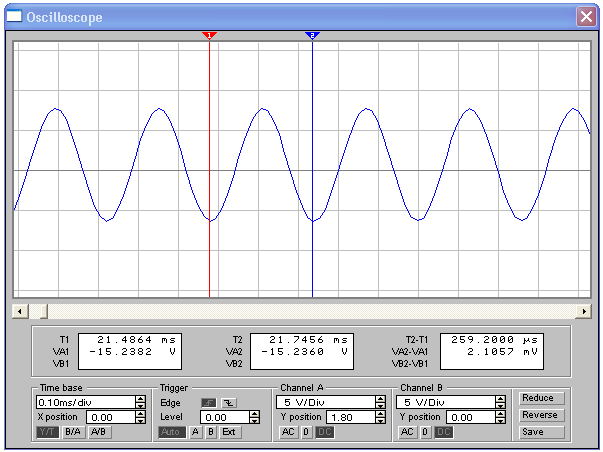This screenshot has width=603, height=452.
Task: Select A/B time base mode
Action: coord(99,432)
